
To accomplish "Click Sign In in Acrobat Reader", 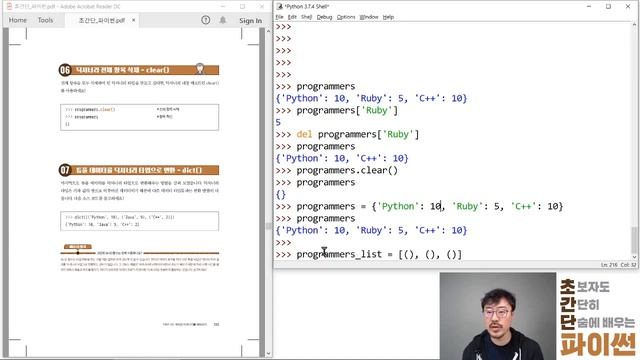I will point(250,20).
